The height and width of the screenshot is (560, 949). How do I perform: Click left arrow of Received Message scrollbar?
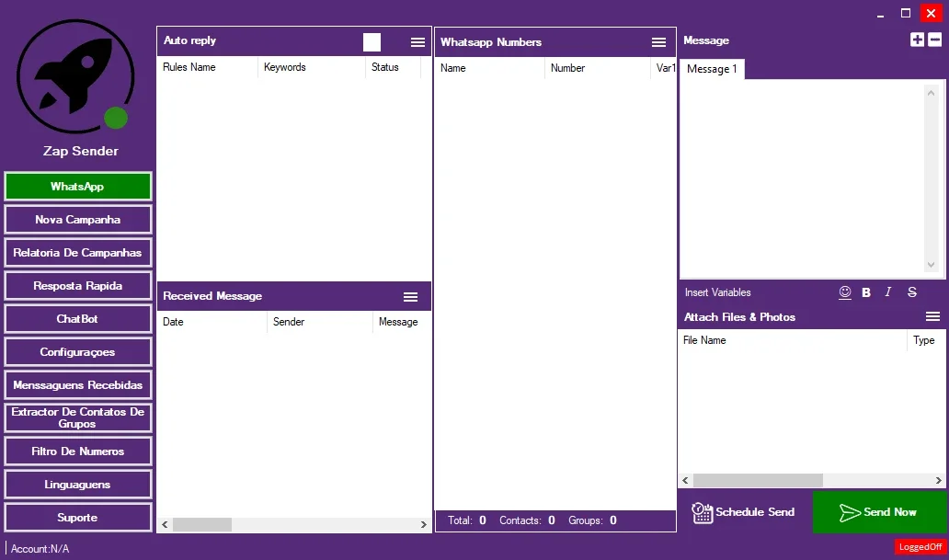[x=165, y=524]
